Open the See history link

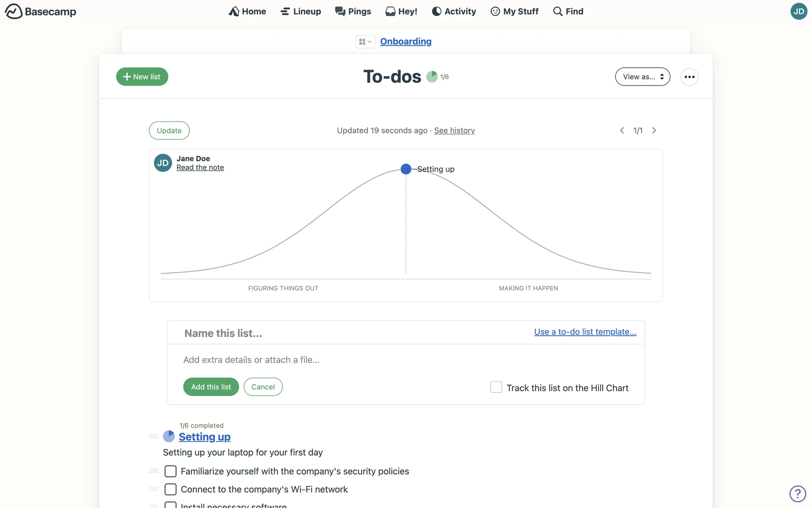[x=454, y=130]
